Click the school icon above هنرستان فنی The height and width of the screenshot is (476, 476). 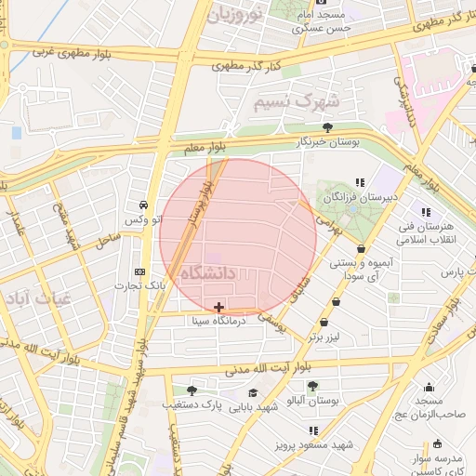[427, 212]
